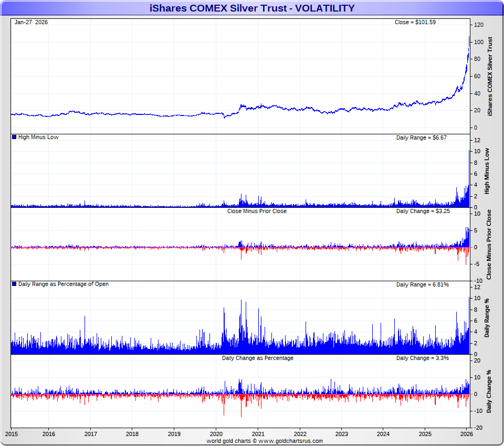Select the Jan-27 2026 date label
The height and width of the screenshot is (446, 504).
(31, 22)
